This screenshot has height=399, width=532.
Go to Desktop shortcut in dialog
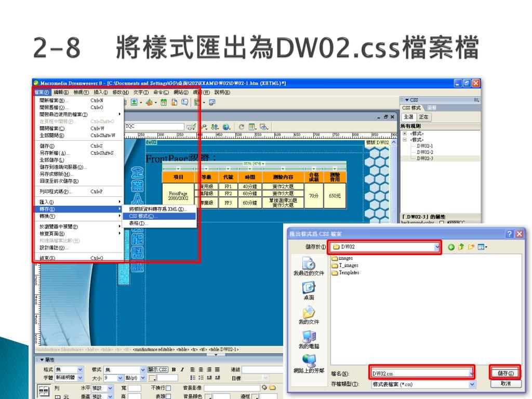309,291
